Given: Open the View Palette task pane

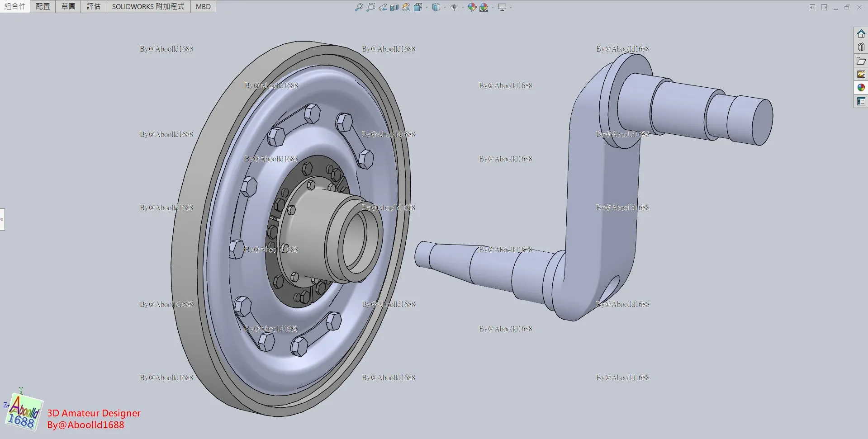Looking at the screenshot, I should [x=861, y=74].
